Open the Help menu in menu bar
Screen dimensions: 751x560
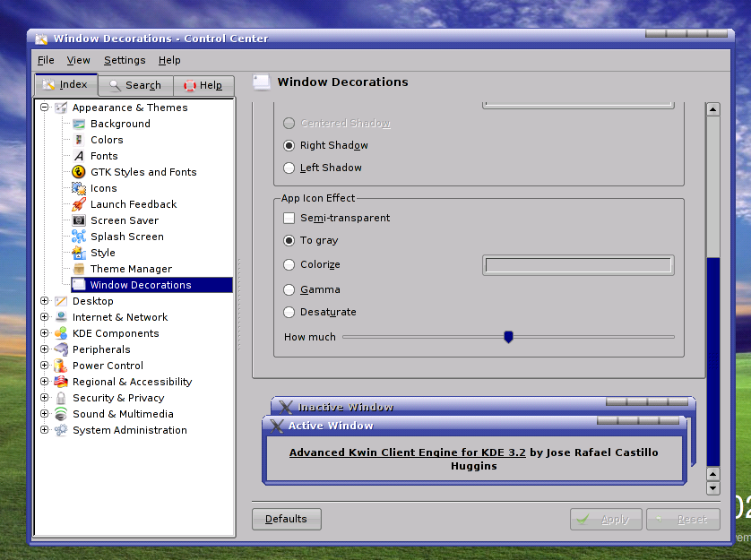(x=169, y=60)
